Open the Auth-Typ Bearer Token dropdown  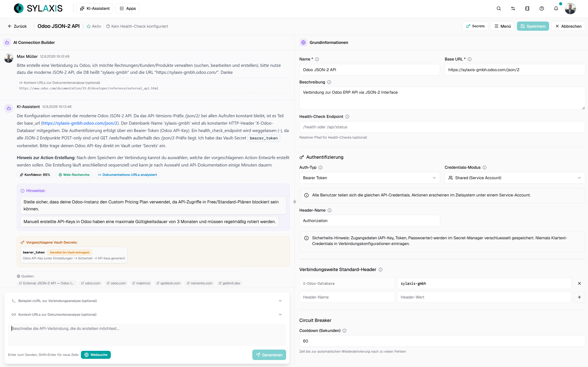(369, 178)
